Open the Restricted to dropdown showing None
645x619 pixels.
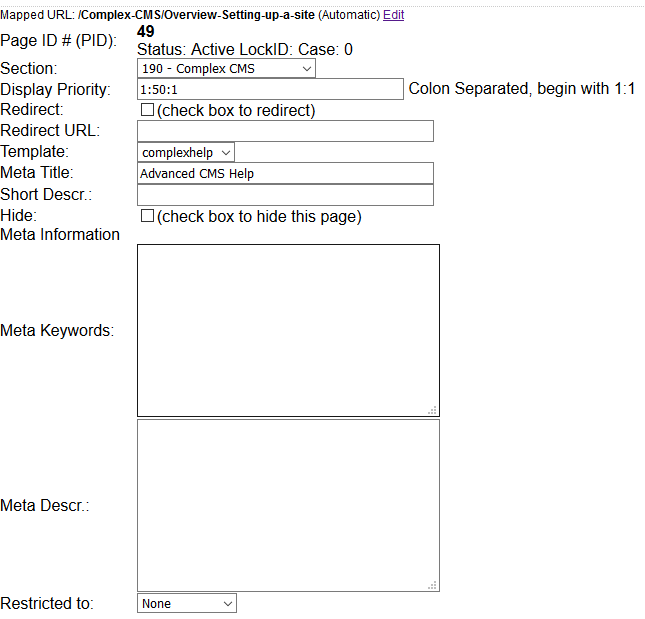pos(187,604)
